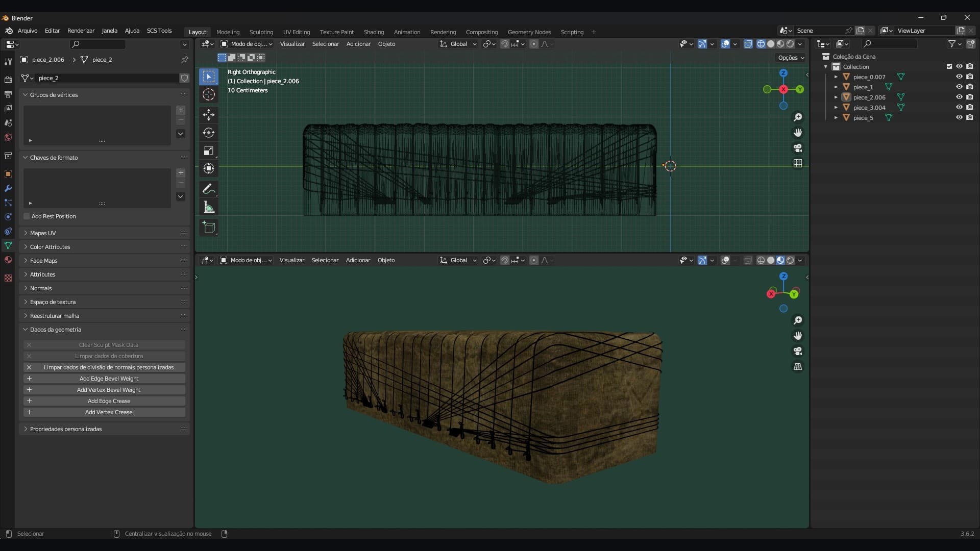Disable piece_5 in renders (camera icon)

pyautogui.click(x=970, y=117)
